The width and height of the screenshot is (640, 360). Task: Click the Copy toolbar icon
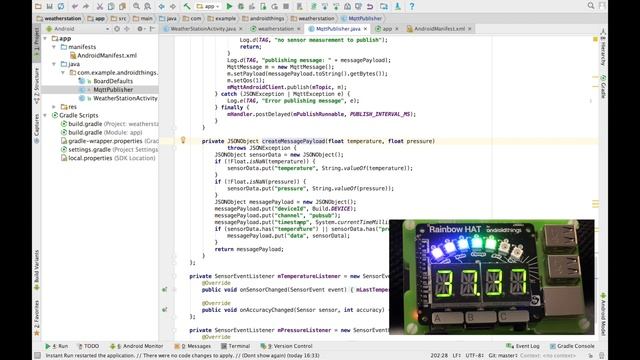click(x=111, y=6)
